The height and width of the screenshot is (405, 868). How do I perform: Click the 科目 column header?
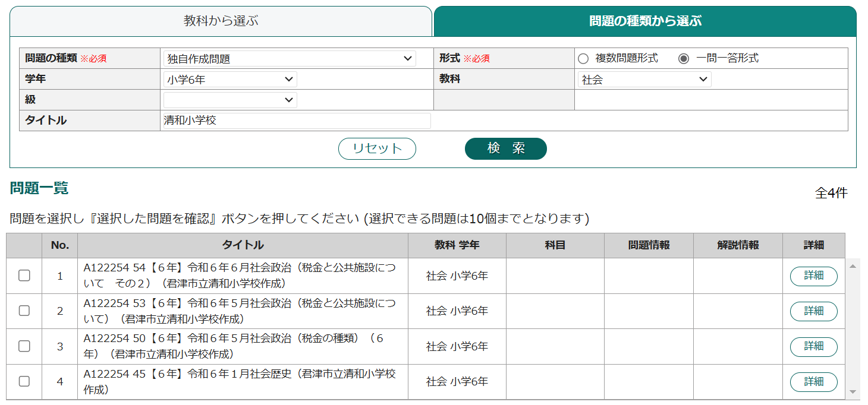pos(555,245)
